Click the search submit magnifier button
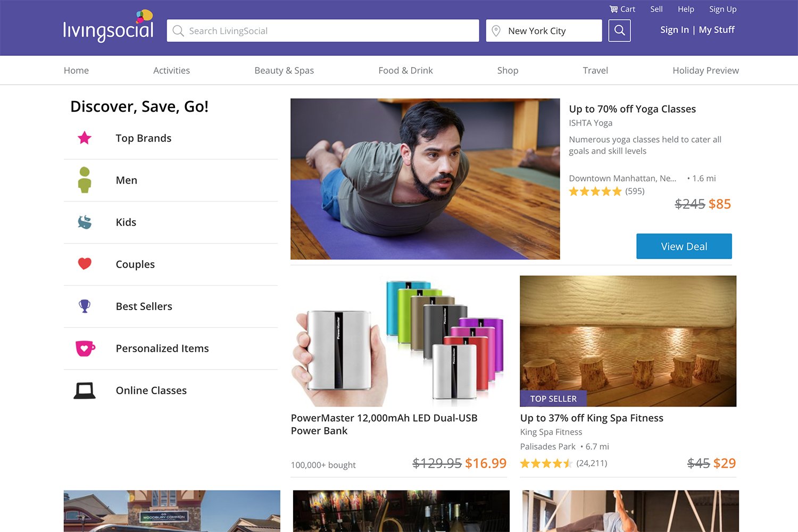This screenshot has width=798, height=532. click(619, 30)
